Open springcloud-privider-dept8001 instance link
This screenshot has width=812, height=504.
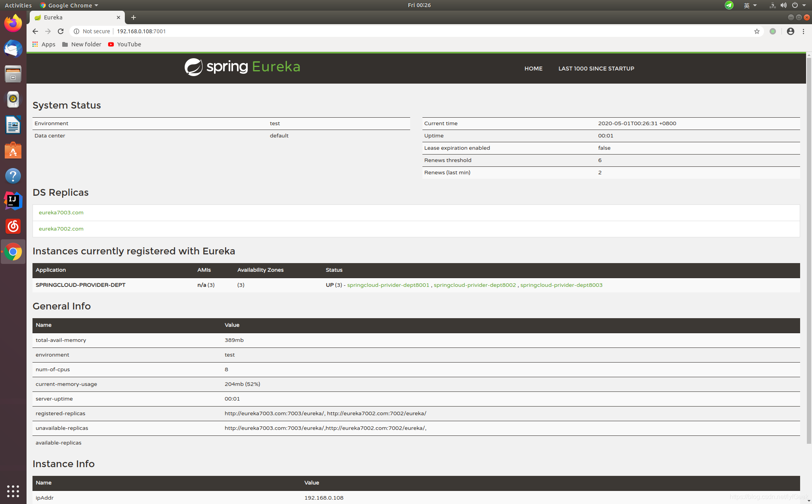[388, 285]
